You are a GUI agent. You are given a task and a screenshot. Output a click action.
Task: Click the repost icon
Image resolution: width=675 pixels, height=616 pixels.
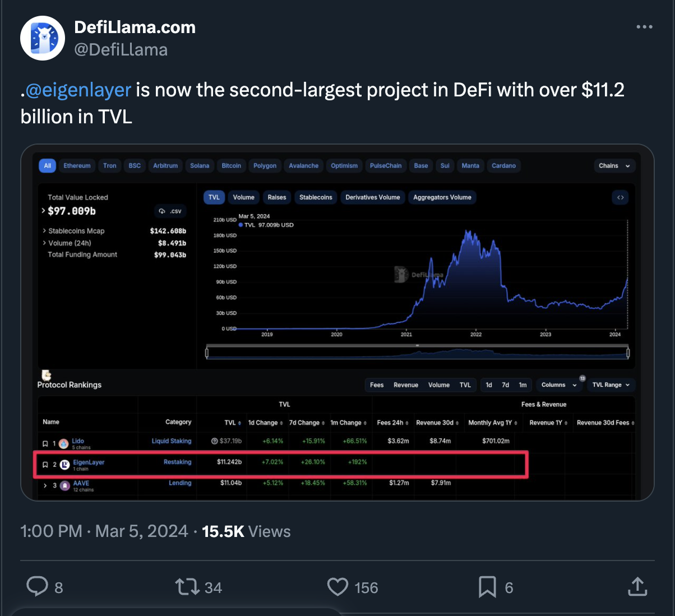click(187, 587)
